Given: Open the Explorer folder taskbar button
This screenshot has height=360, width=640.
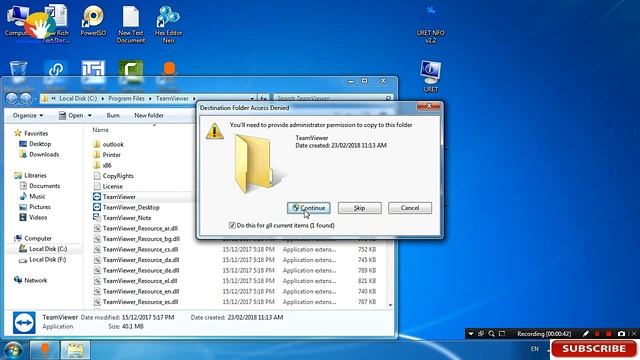Looking at the screenshot, I should coord(75,350).
